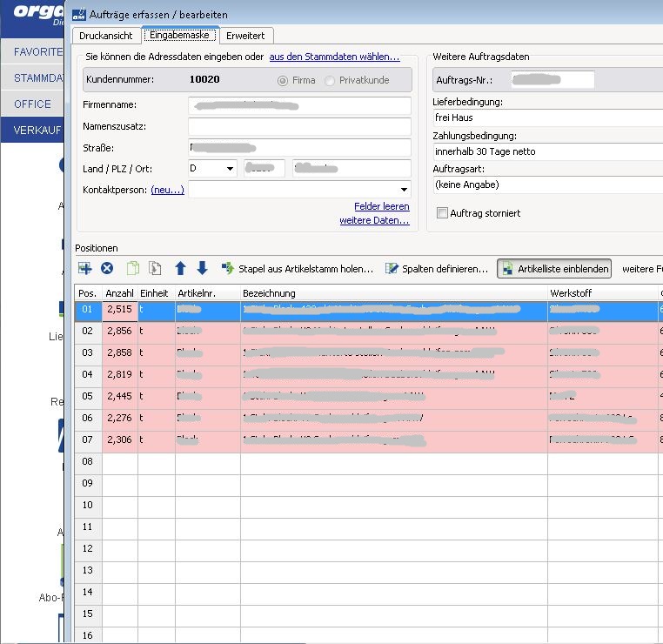Select Anzahl cell 2,515

[x=120, y=310]
